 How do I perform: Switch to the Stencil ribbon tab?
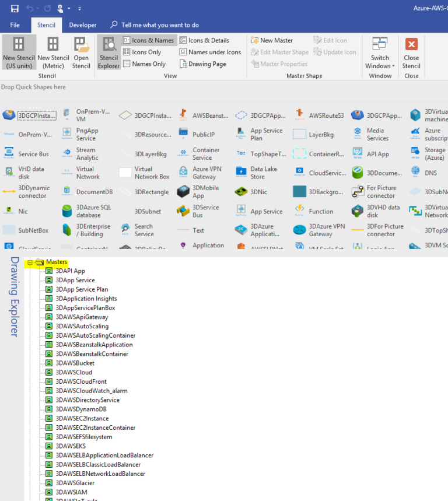click(x=46, y=25)
